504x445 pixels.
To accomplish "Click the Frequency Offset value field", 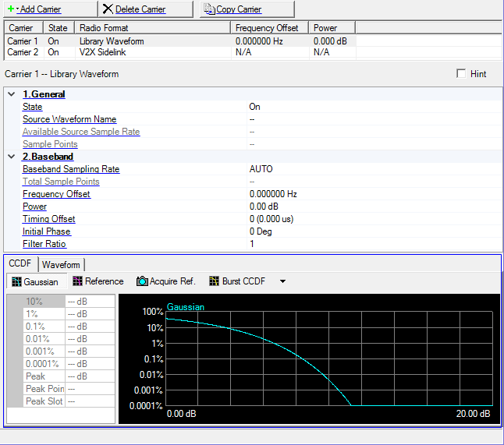I will (x=273, y=194).
